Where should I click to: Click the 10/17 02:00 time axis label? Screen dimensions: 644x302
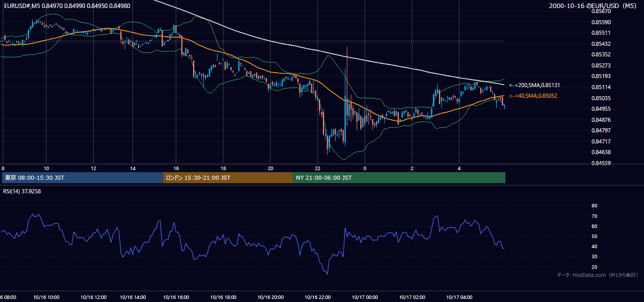pyautogui.click(x=413, y=297)
